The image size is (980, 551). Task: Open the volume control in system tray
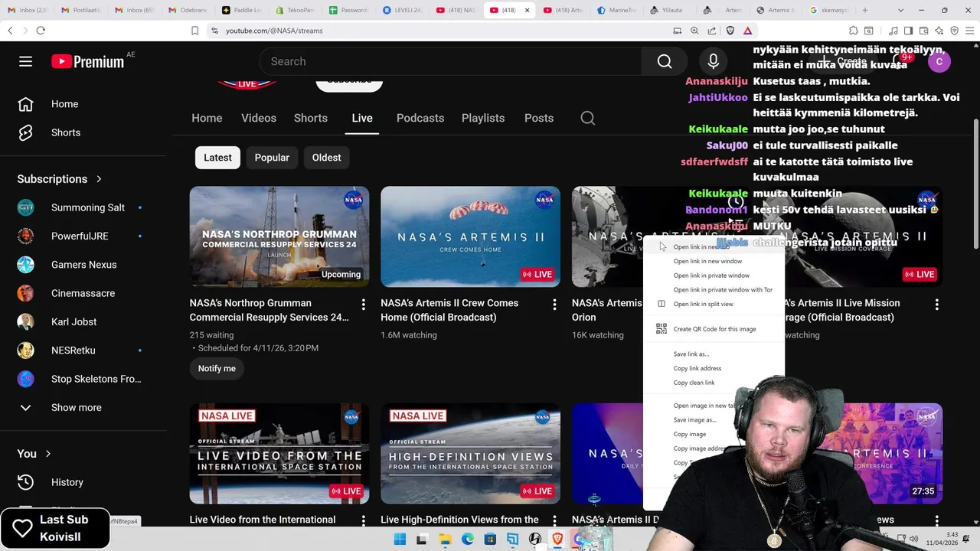(x=913, y=540)
